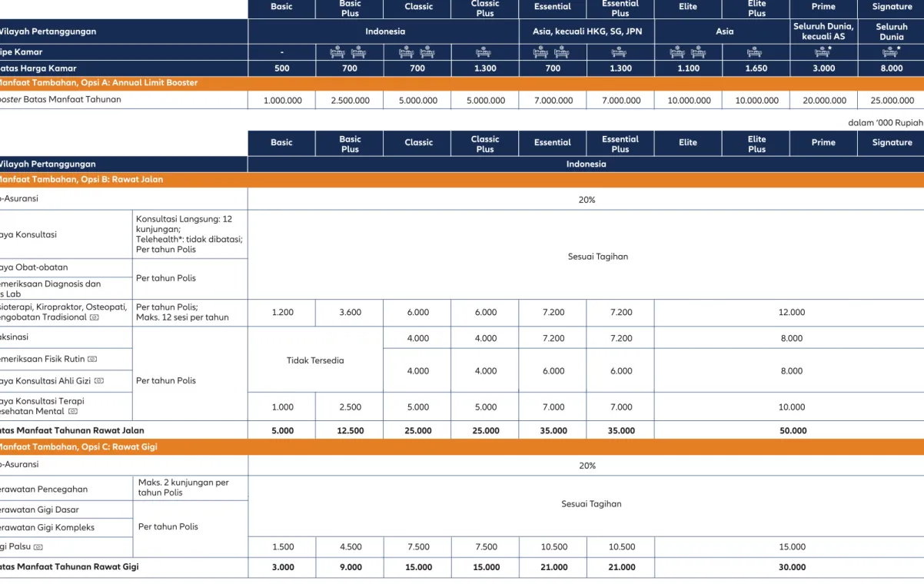The height and width of the screenshot is (584, 924).
Task: Select the 'Seluruh Dunia, kecuali AS' Prime cell
Action: (823, 32)
